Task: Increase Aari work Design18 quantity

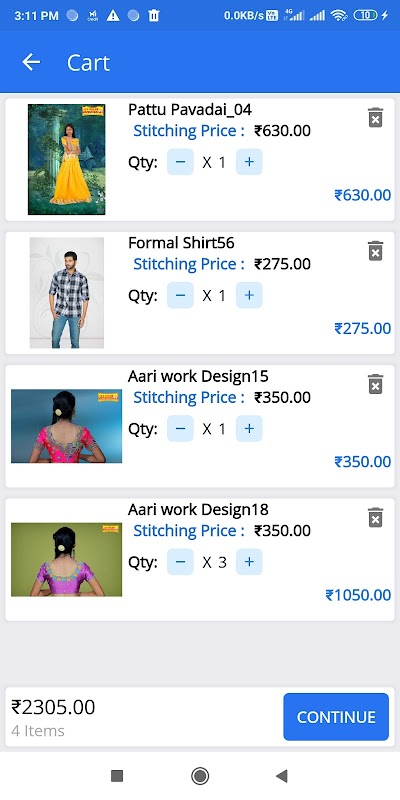Action: [x=249, y=562]
